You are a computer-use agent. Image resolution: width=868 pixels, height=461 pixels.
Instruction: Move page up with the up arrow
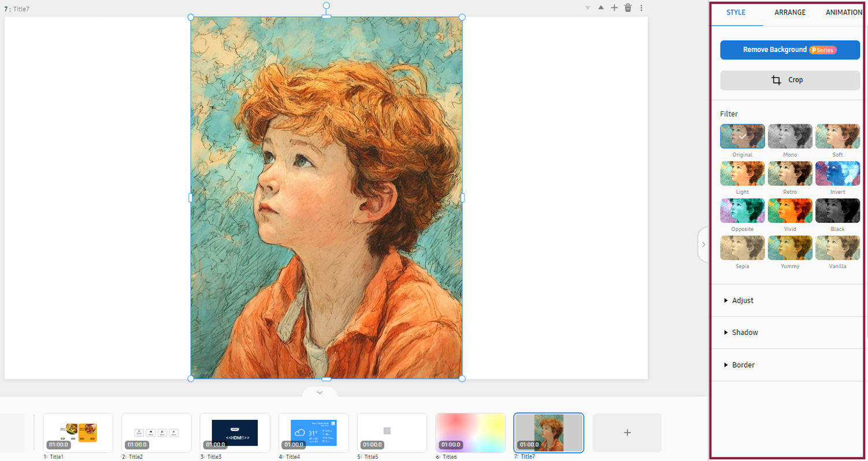click(600, 8)
